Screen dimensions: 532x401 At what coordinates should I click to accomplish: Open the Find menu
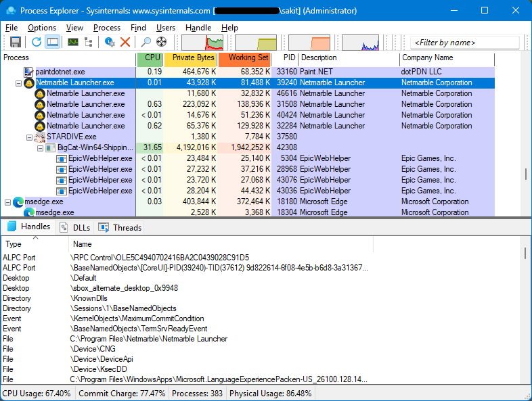point(138,28)
